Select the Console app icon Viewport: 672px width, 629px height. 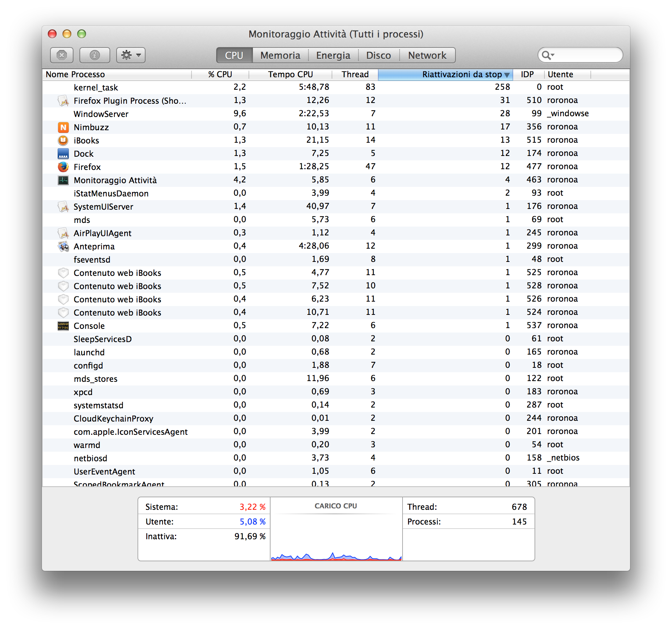[63, 326]
